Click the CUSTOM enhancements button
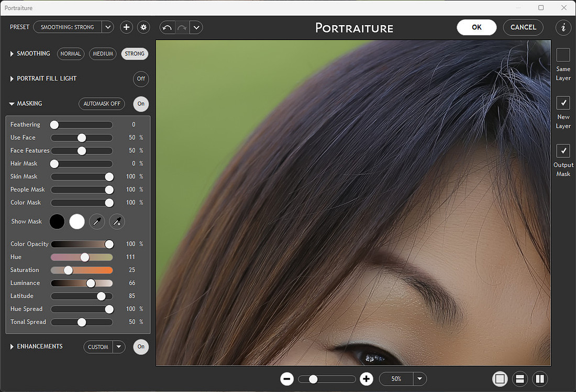The height and width of the screenshot is (392, 576). click(98, 347)
